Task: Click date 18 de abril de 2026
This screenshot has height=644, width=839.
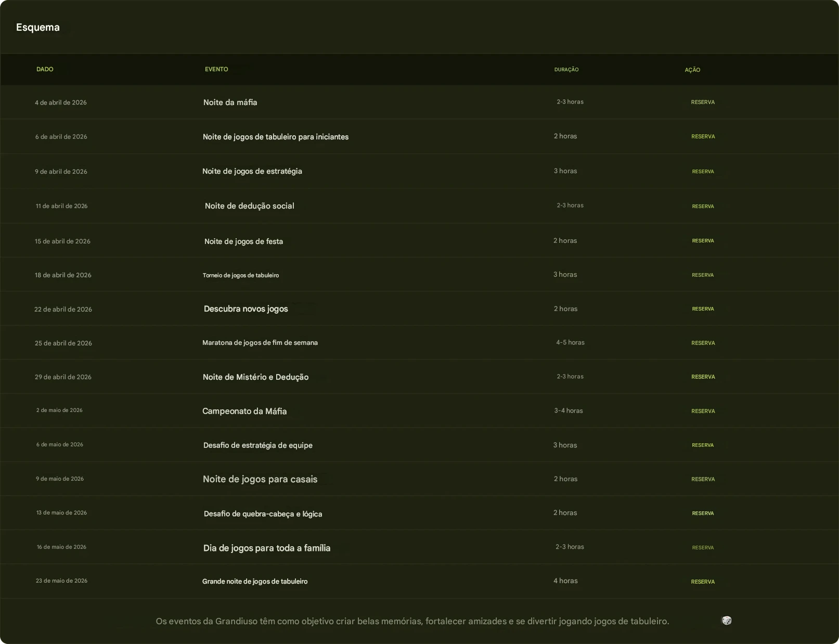Action: pos(63,275)
